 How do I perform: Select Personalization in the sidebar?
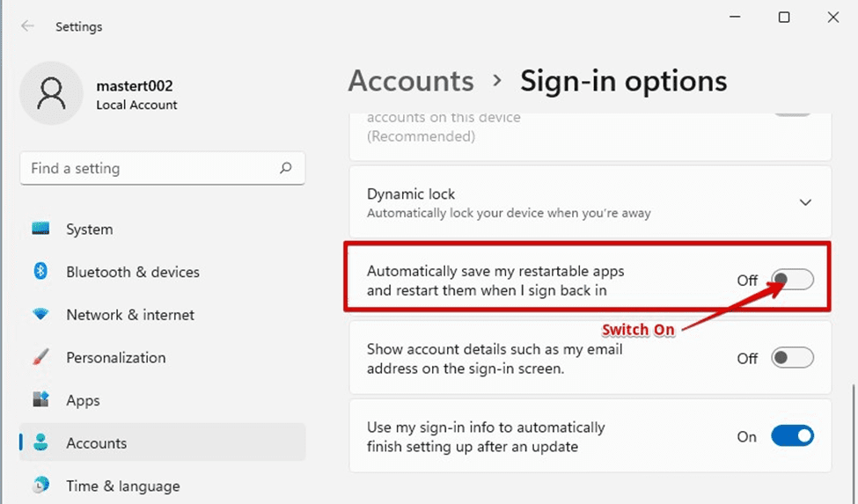point(115,357)
